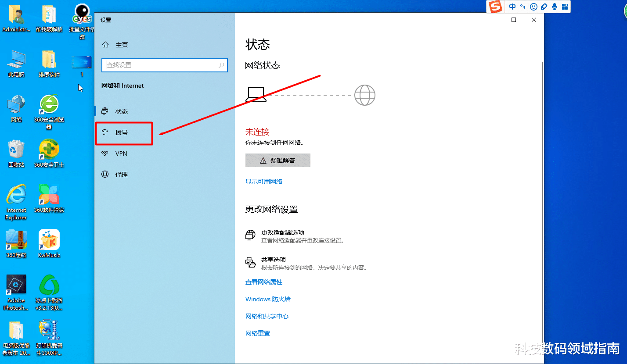Click the 疑难解答 troubleshoot button
Screen dimensions: 627x364
277,160
